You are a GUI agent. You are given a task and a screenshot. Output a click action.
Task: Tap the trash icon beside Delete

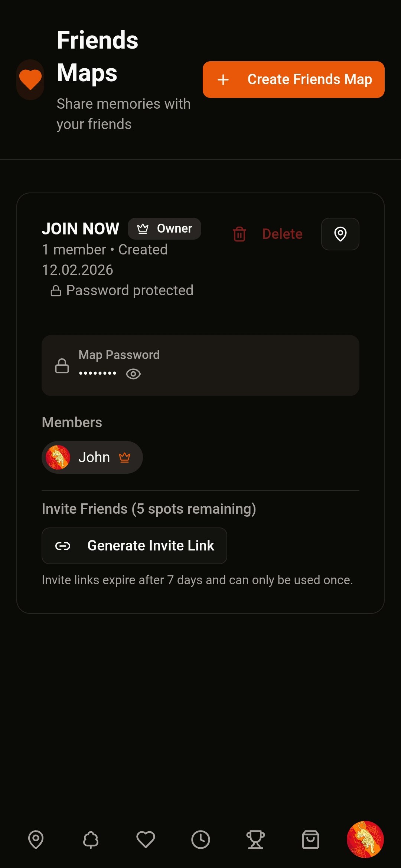(239, 234)
